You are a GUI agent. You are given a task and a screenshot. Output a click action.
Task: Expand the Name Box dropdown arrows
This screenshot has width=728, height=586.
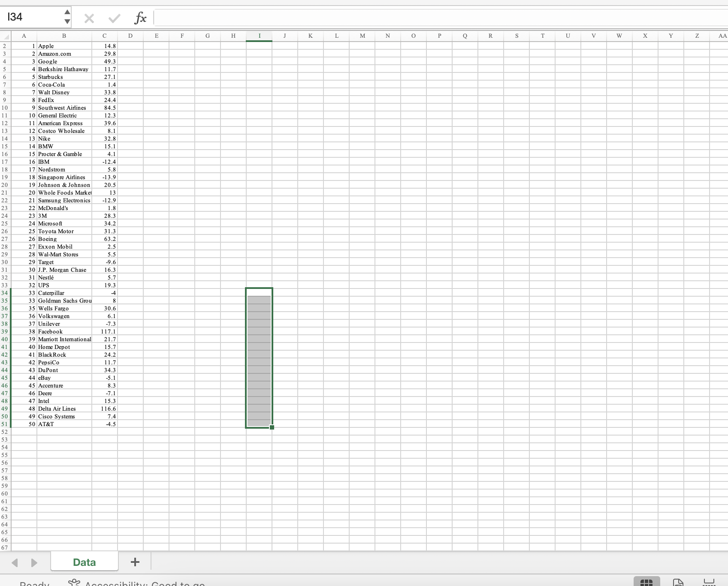pyautogui.click(x=67, y=17)
